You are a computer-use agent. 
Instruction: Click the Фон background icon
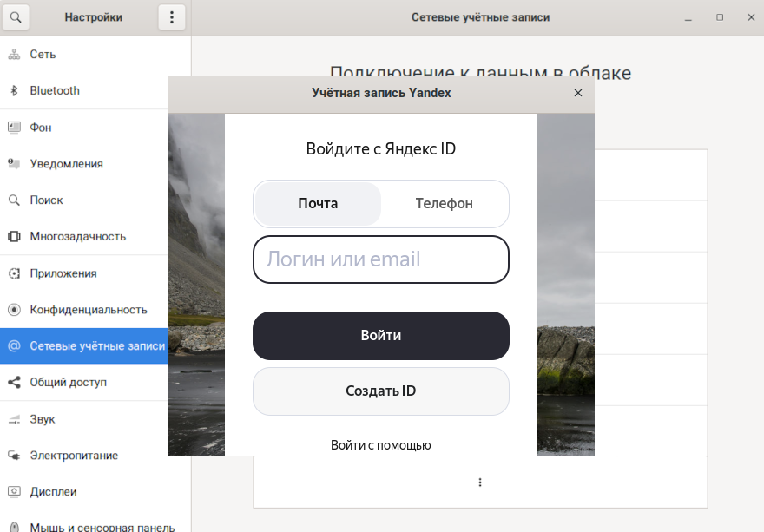click(x=14, y=128)
